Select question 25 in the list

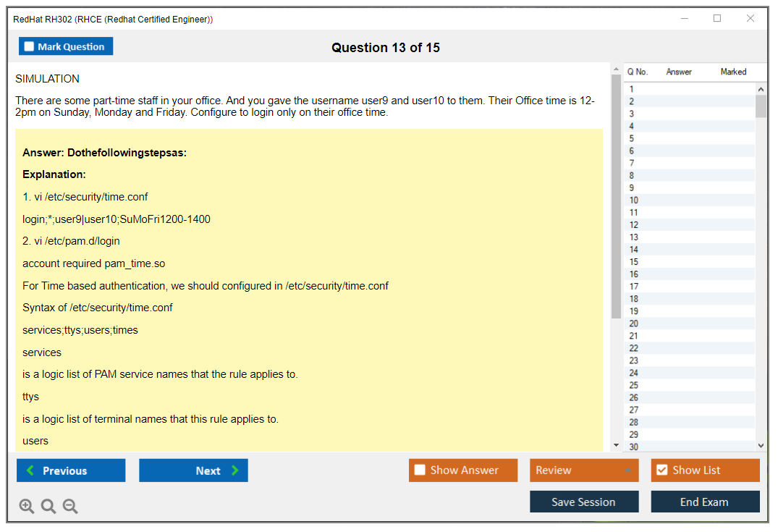tap(634, 385)
